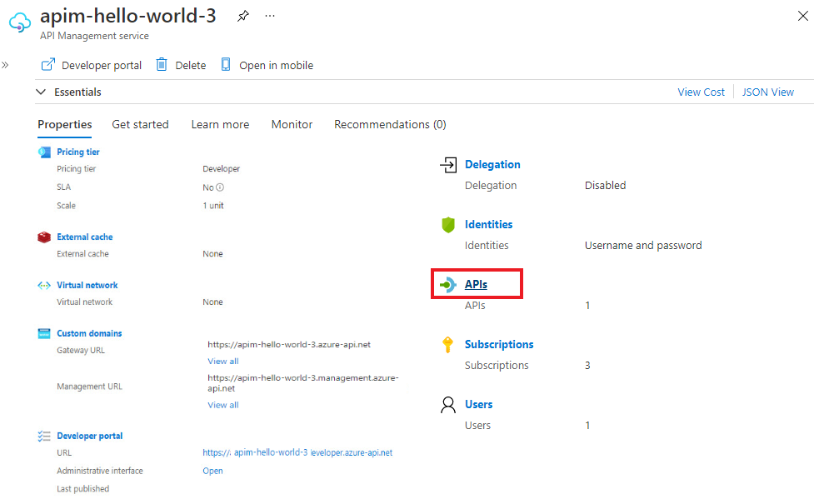This screenshot has width=814, height=504.
Task: Open the Monitor tab
Action: tap(292, 125)
